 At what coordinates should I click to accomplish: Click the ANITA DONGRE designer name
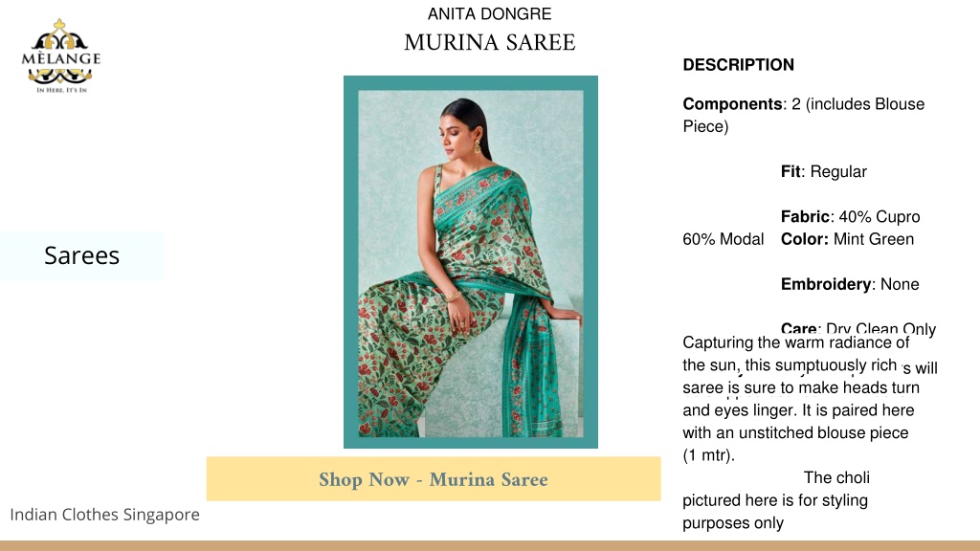(x=489, y=13)
